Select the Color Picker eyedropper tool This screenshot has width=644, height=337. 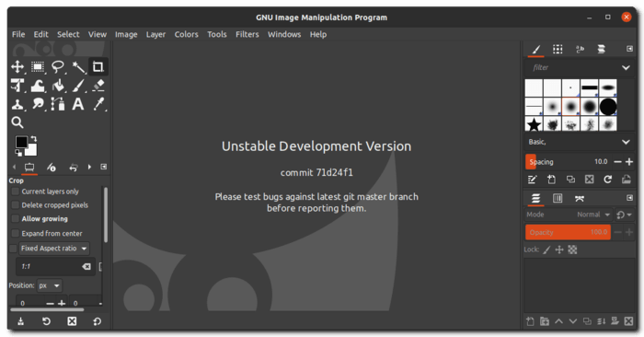click(98, 104)
